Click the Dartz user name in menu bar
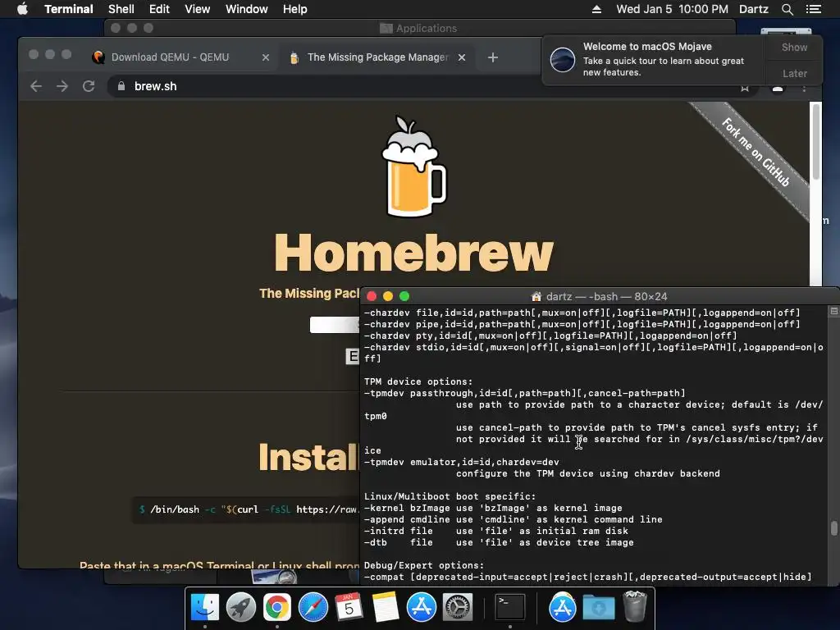 click(x=753, y=9)
